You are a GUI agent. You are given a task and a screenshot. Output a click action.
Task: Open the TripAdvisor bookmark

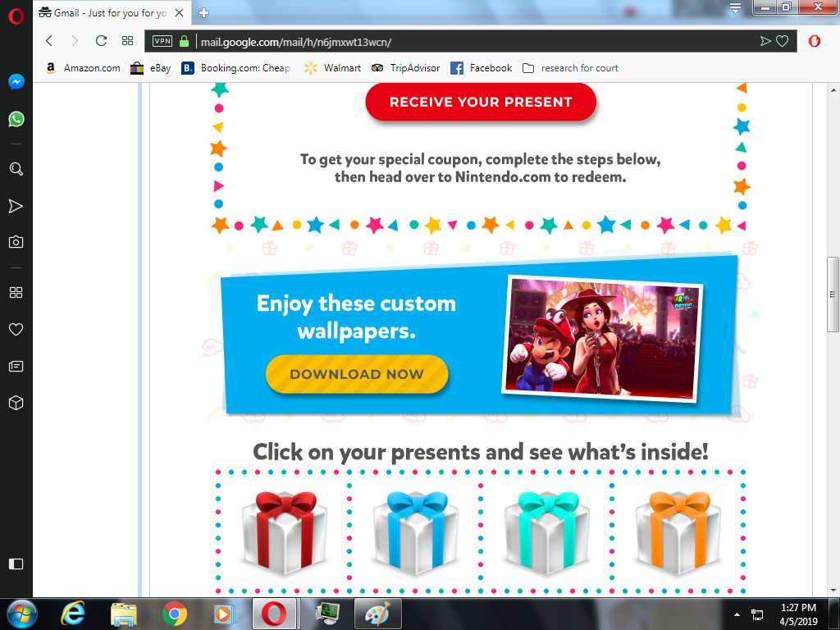point(405,68)
